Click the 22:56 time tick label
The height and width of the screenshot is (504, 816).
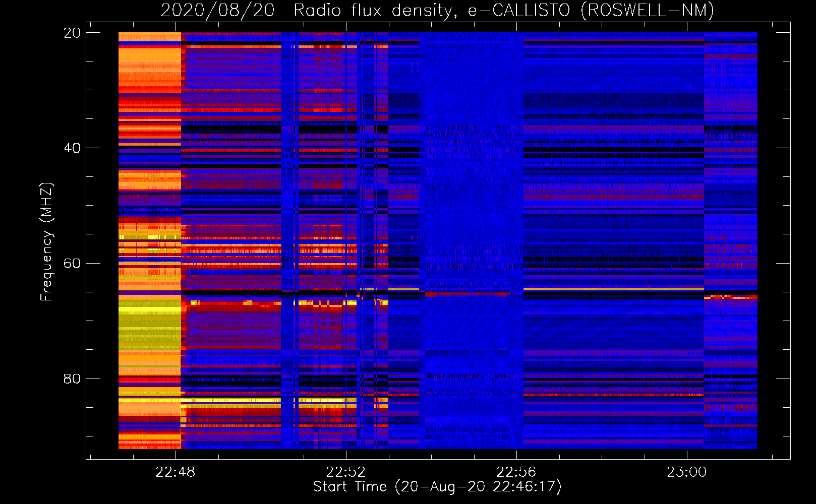pos(516,472)
